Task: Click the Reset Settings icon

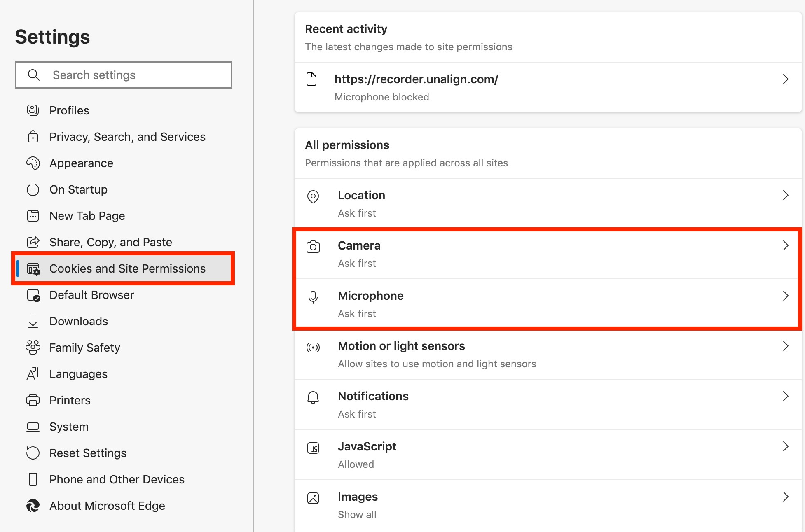Action: 33,453
